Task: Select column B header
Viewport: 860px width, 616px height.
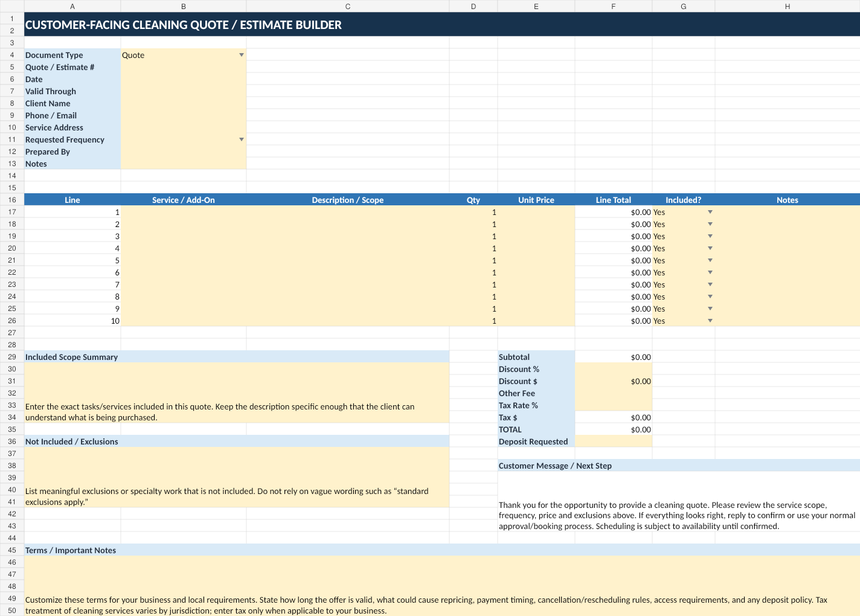Action: pos(184,6)
